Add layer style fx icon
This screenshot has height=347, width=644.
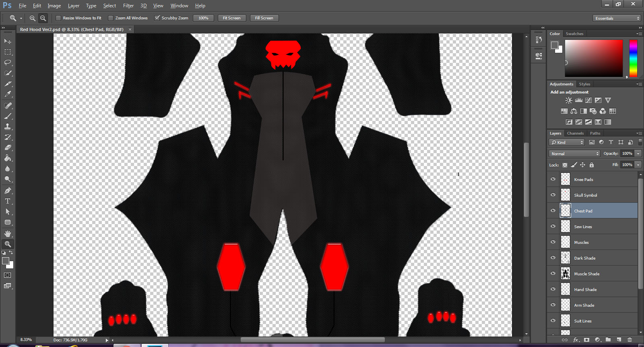[x=576, y=340]
